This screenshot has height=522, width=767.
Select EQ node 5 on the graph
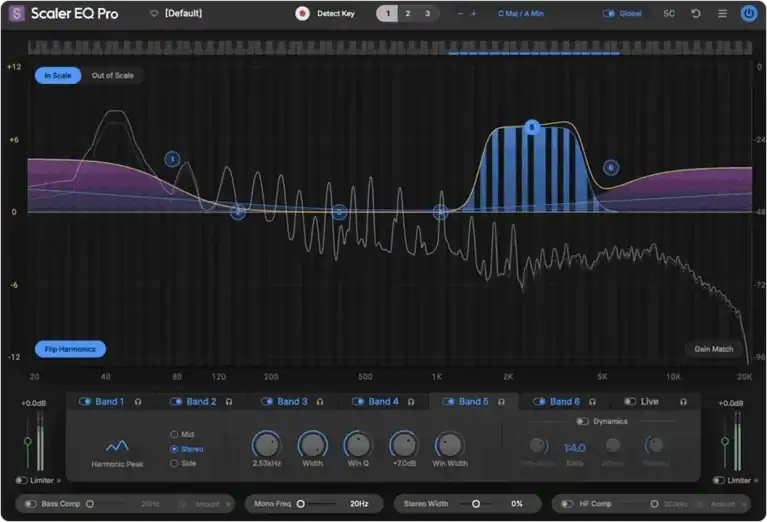click(x=532, y=127)
